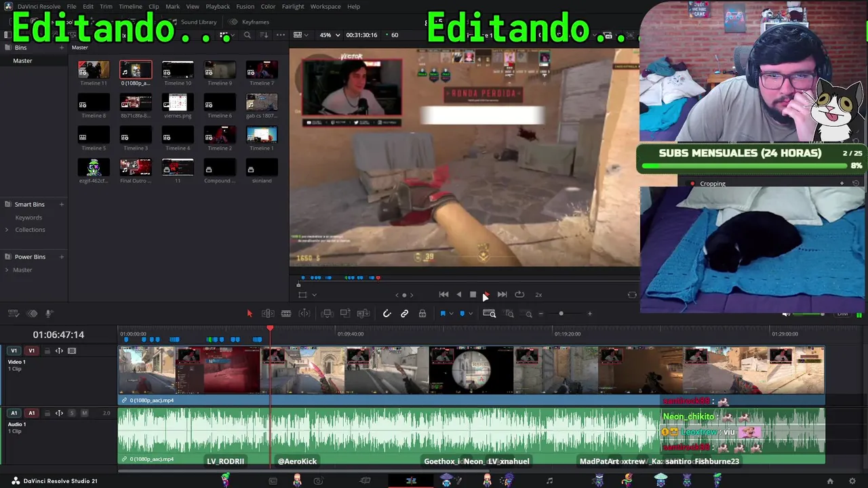Play the timeline in reverse
Screen dimensions: 868x488
coord(458,294)
